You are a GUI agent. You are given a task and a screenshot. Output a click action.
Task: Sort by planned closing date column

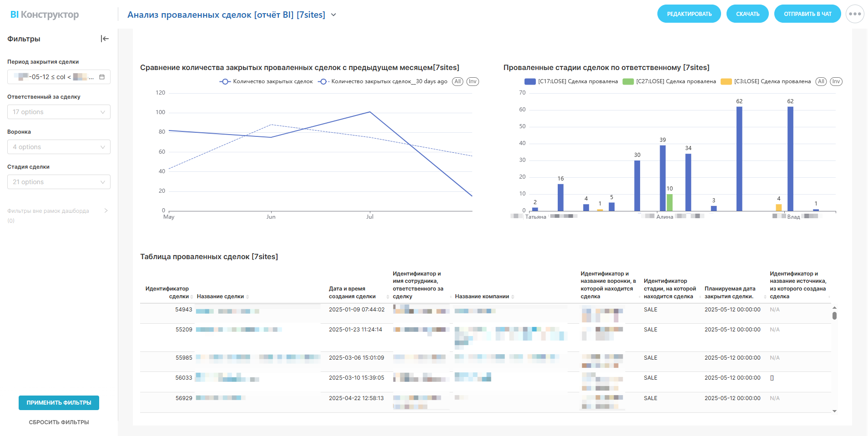(765, 297)
